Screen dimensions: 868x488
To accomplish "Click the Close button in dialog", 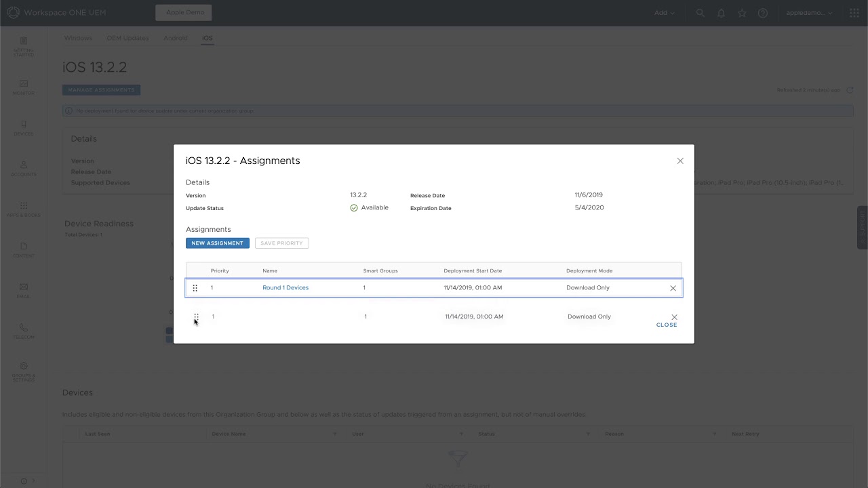I will [x=667, y=325].
